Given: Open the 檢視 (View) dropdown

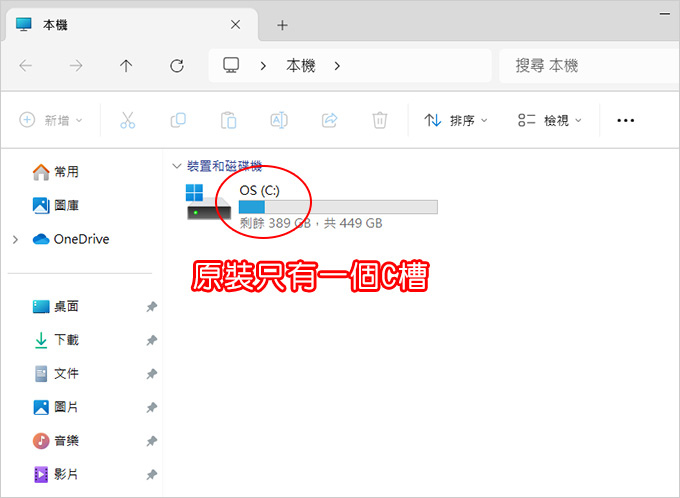Looking at the screenshot, I should pyautogui.click(x=549, y=120).
